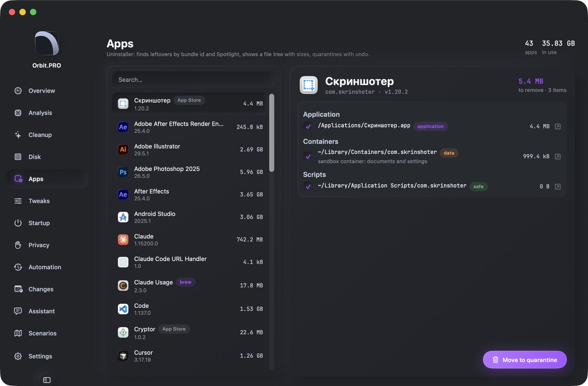The image size is (588, 386).
Task: Reveal Application Scripts folder via arrow icon
Action: coord(557,187)
